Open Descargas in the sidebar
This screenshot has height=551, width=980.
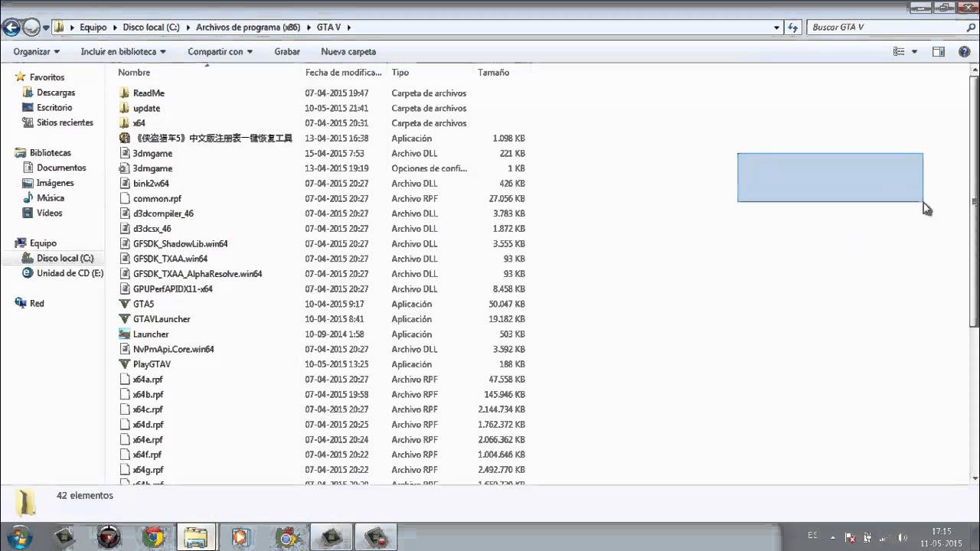click(56, 93)
